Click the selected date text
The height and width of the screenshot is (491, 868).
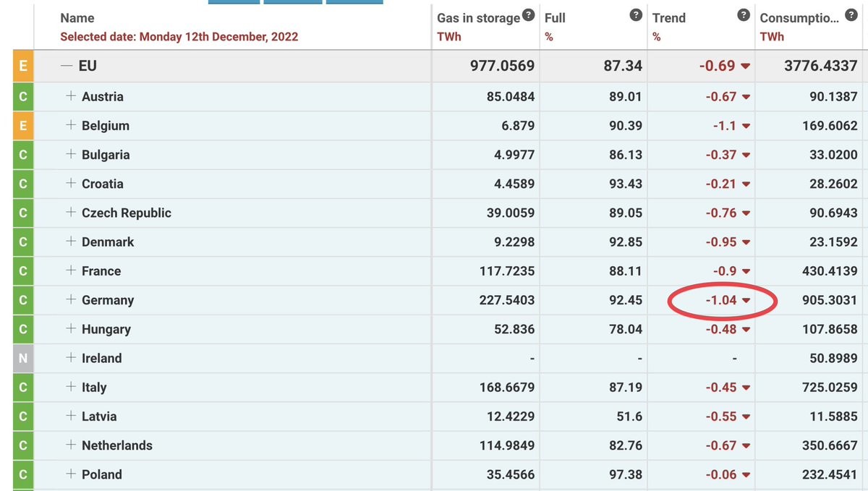point(179,36)
